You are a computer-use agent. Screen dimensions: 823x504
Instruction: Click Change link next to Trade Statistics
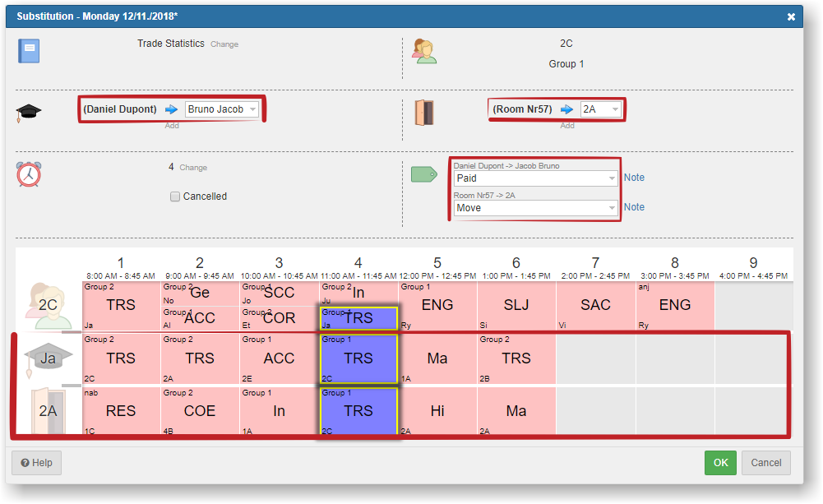(224, 44)
